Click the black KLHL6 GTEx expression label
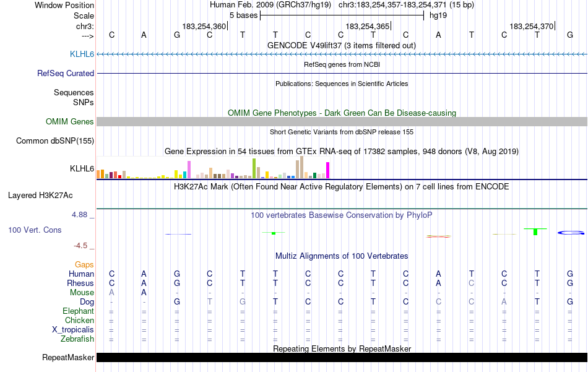This screenshot has height=372, width=588. click(x=82, y=168)
